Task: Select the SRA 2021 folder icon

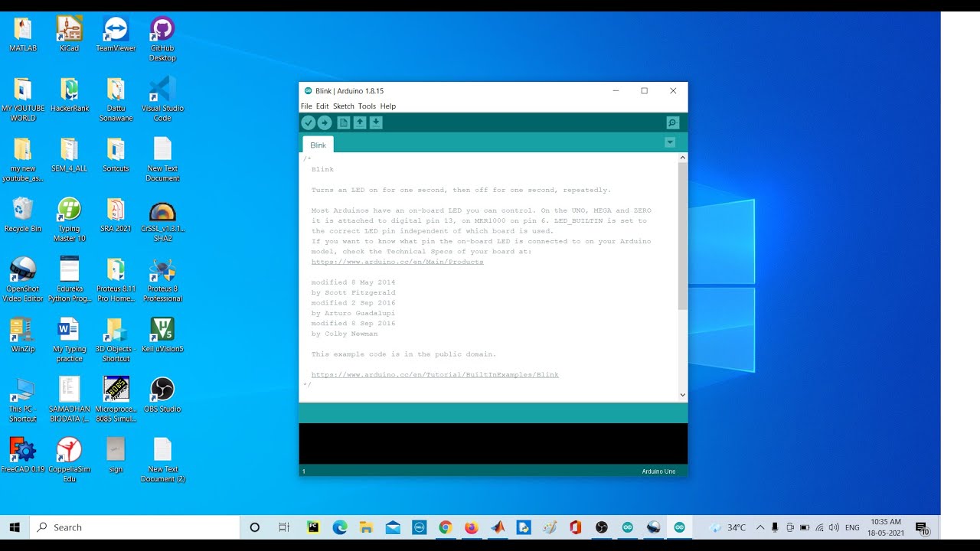Action: tap(116, 215)
